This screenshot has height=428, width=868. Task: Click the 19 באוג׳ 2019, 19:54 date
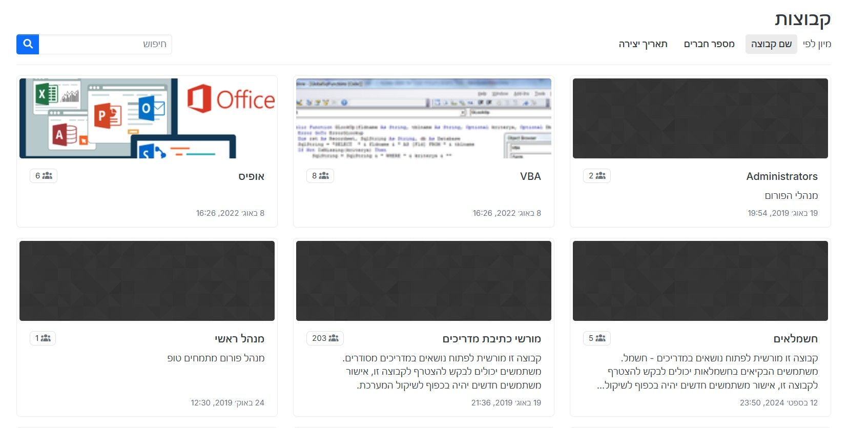coord(782,213)
